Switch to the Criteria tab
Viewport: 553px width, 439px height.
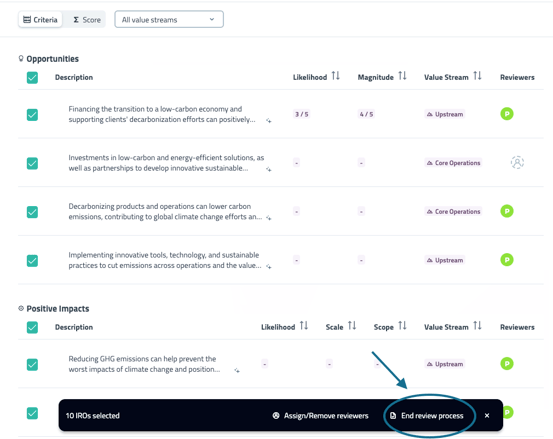tap(40, 20)
